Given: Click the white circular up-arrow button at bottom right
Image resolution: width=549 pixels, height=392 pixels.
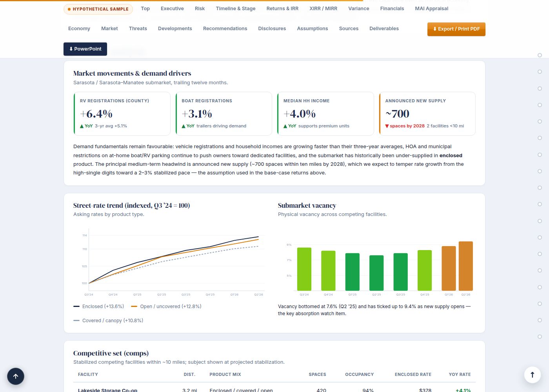Looking at the screenshot, I should (x=533, y=375).
